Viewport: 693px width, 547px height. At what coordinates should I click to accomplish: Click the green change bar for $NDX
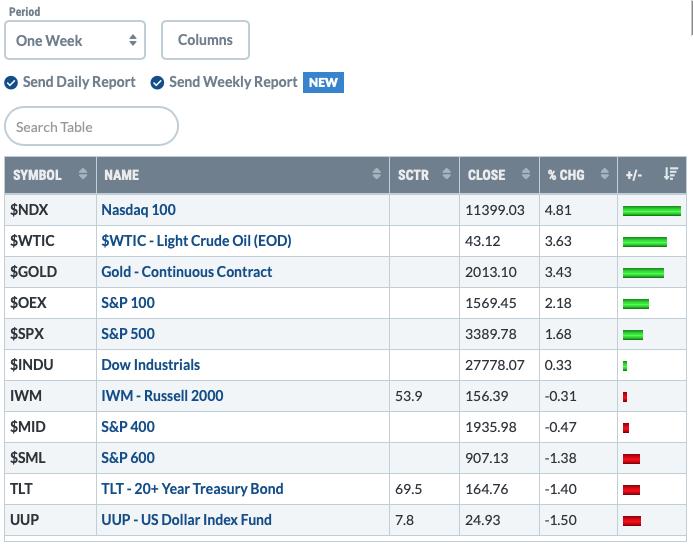tap(652, 211)
